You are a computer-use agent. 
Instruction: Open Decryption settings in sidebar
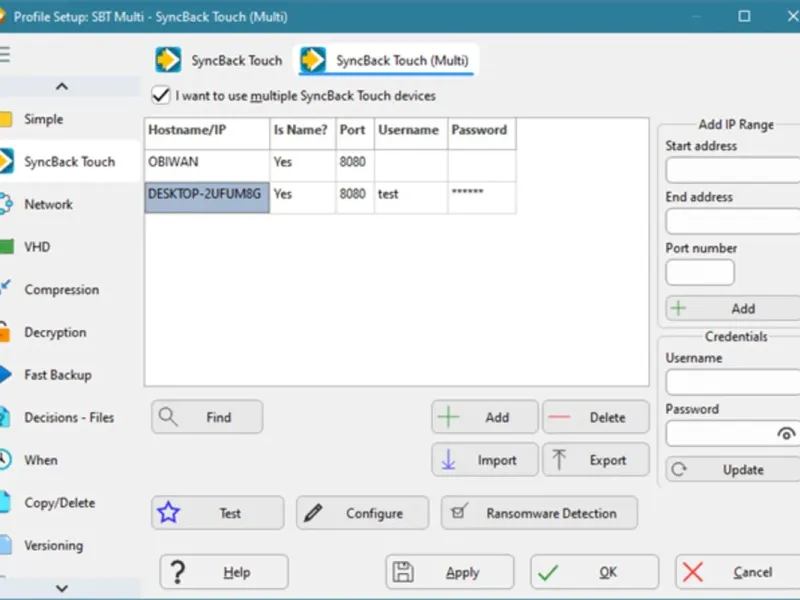click(x=55, y=332)
